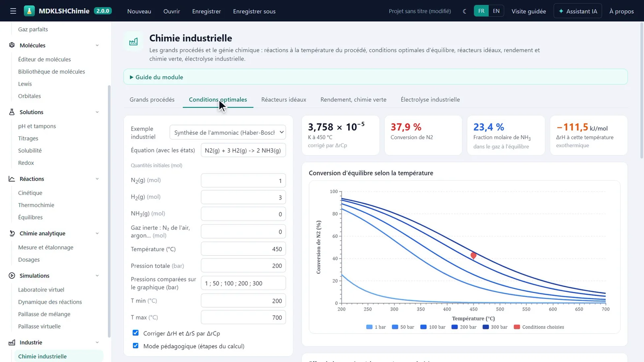Screen dimensions: 644x362
Task: Click the Pression totale input field
Action: (x=244, y=265)
